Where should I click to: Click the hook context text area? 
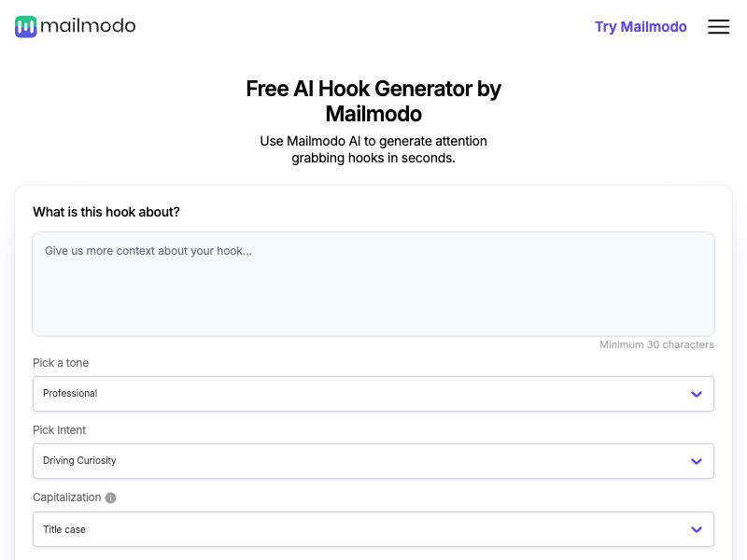pyautogui.click(x=373, y=284)
